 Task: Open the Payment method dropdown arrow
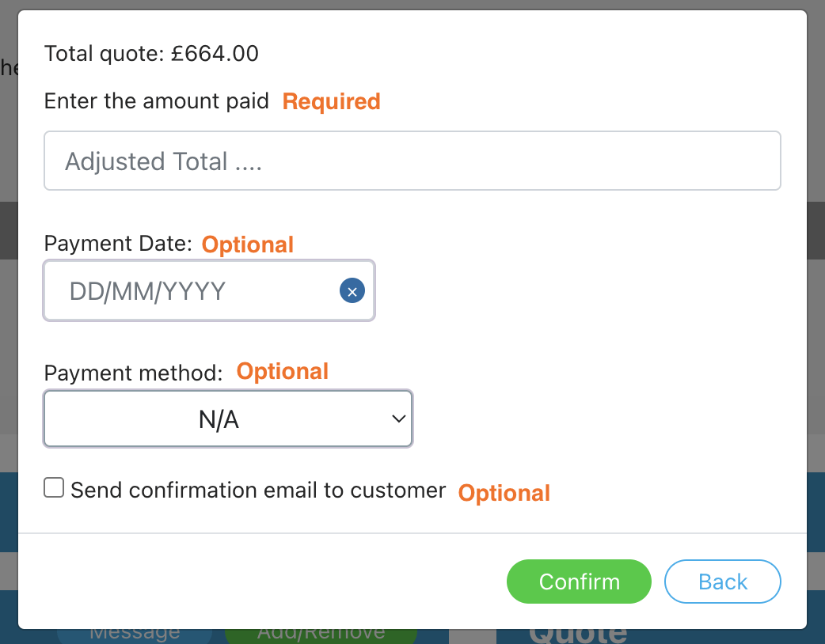coord(399,419)
